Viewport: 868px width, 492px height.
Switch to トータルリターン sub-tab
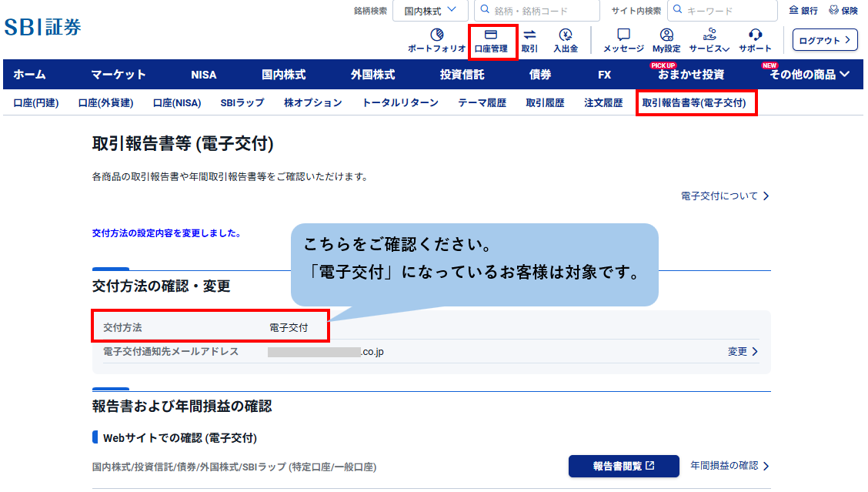[400, 102]
